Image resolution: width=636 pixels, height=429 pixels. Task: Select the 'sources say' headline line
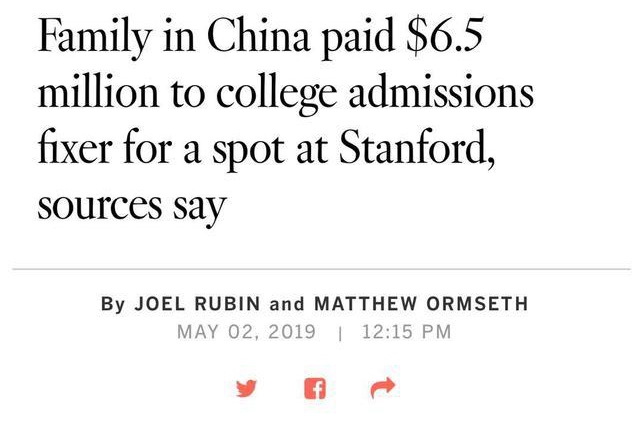click(132, 205)
